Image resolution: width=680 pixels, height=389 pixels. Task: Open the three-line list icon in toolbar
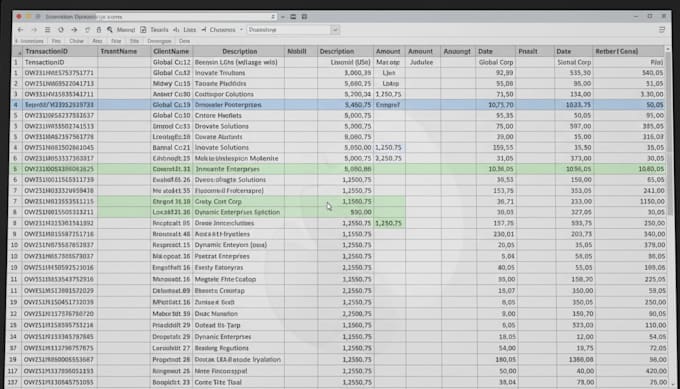pyautogui.click(x=48, y=30)
